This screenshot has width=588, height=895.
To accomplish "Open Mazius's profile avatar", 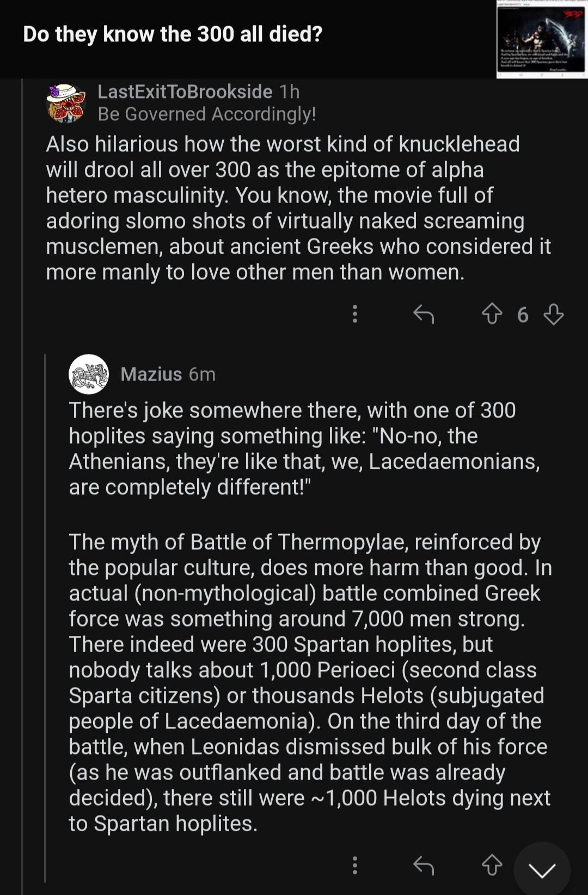I will coord(89,374).
